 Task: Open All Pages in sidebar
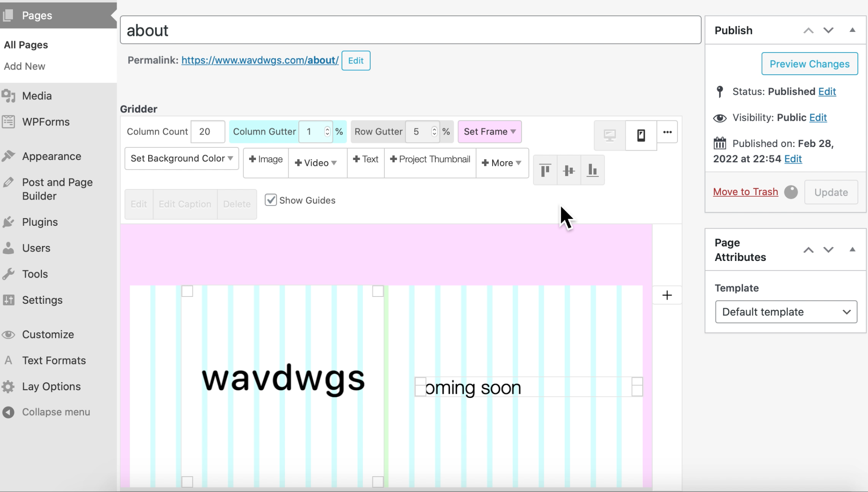pos(26,45)
